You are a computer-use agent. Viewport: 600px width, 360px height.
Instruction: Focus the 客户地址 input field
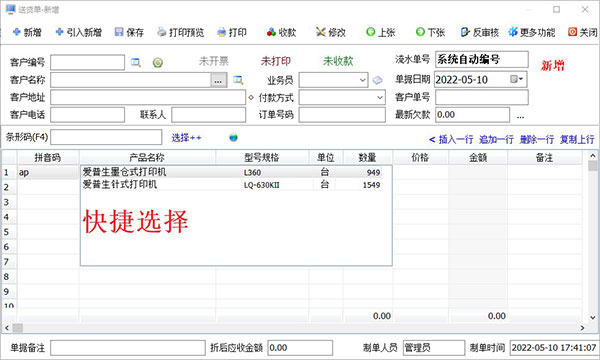pyautogui.click(x=148, y=98)
